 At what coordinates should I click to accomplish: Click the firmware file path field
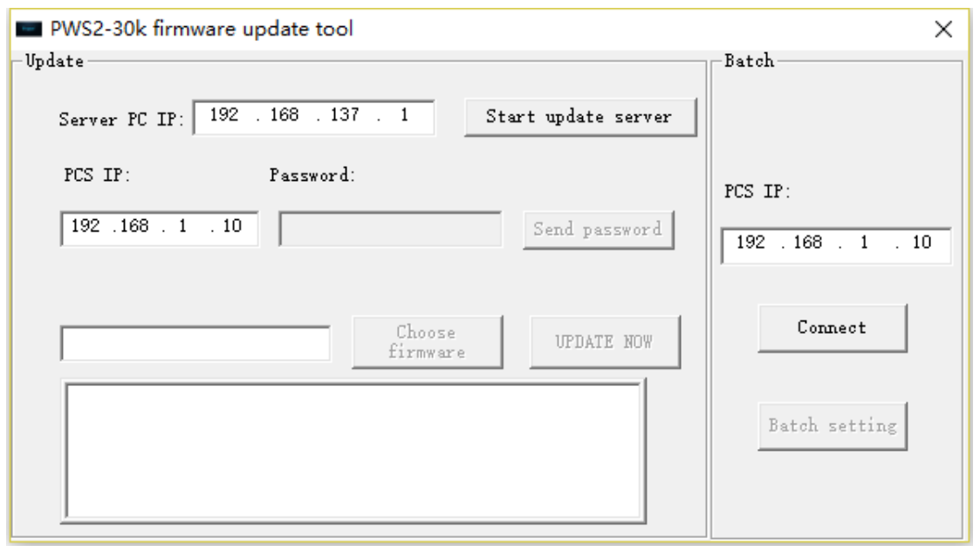195,343
